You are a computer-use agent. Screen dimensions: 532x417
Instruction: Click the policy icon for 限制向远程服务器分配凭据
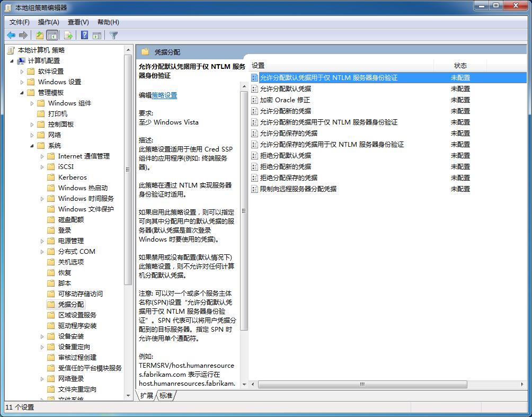[x=254, y=189]
